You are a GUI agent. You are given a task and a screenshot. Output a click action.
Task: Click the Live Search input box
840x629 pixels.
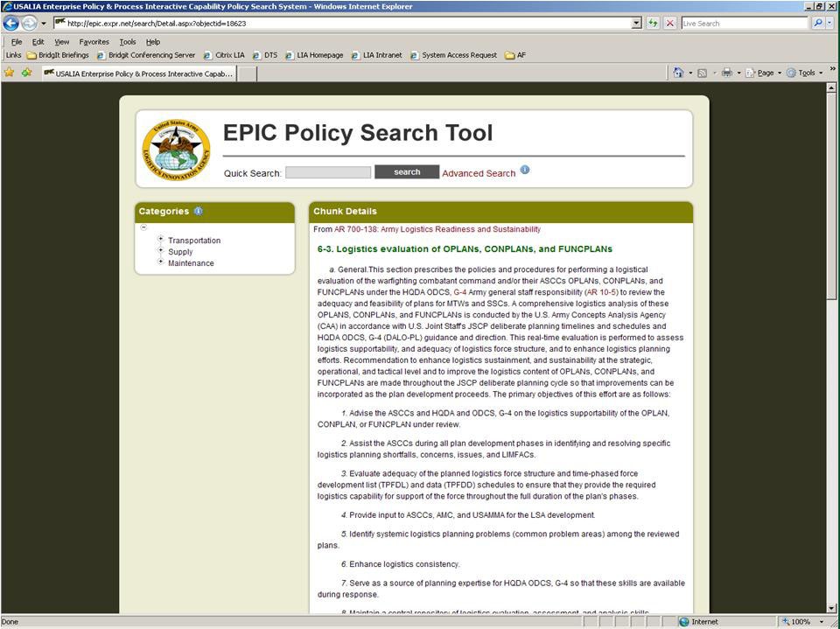pos(744,24)
